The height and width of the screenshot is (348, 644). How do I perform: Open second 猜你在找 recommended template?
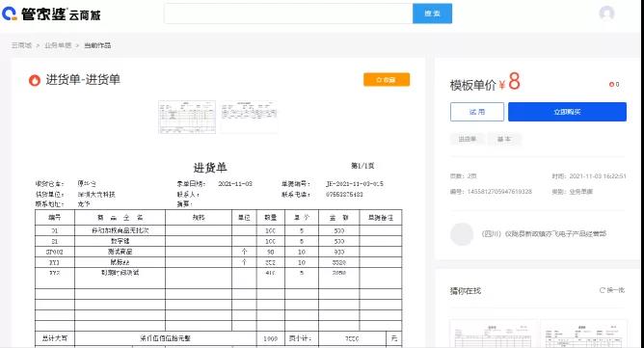[x=583, y=334]
